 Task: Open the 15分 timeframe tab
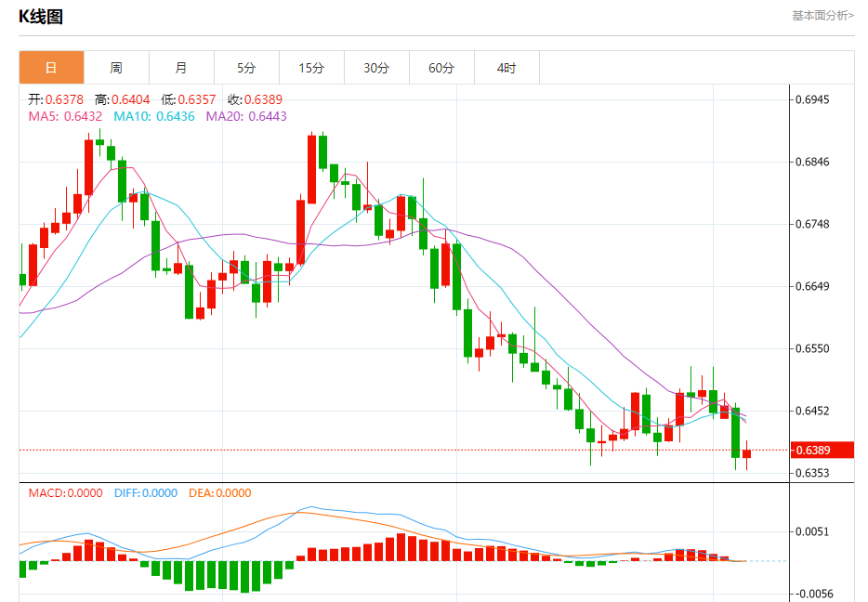(x=311, y=68)
